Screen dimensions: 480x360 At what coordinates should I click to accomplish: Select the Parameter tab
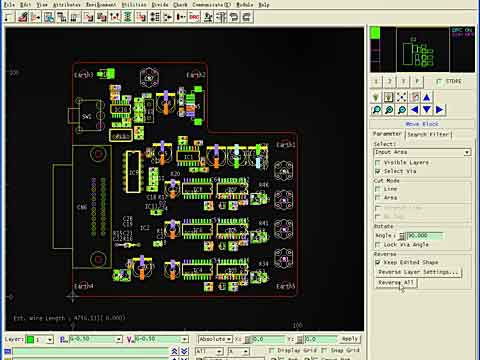(387, 133)
